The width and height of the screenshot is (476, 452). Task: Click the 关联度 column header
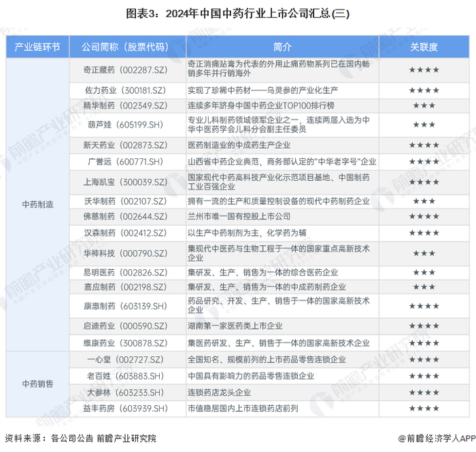(424, 47)
